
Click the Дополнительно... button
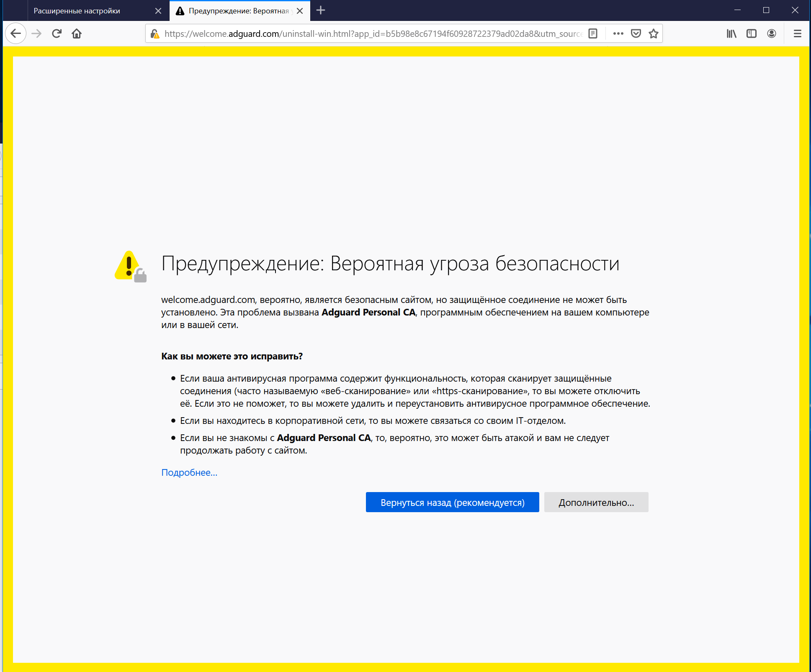[596, 502]
